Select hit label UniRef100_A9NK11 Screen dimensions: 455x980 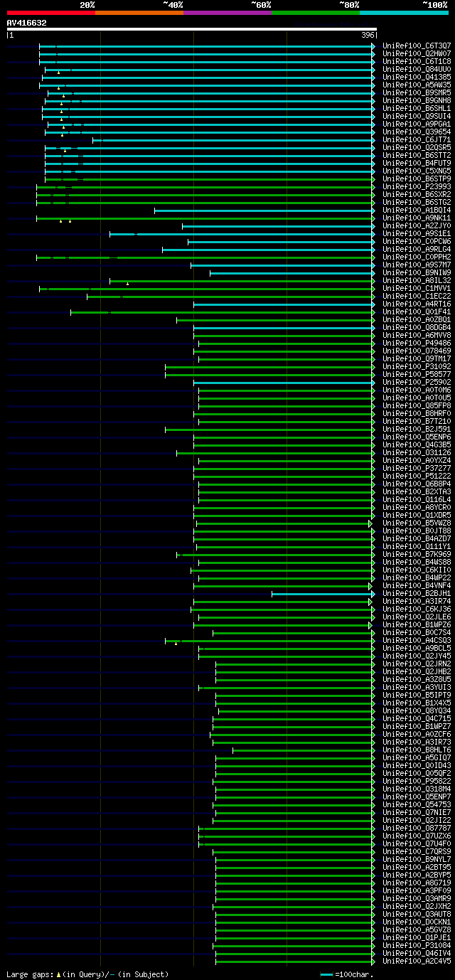(x=417, y=218)
